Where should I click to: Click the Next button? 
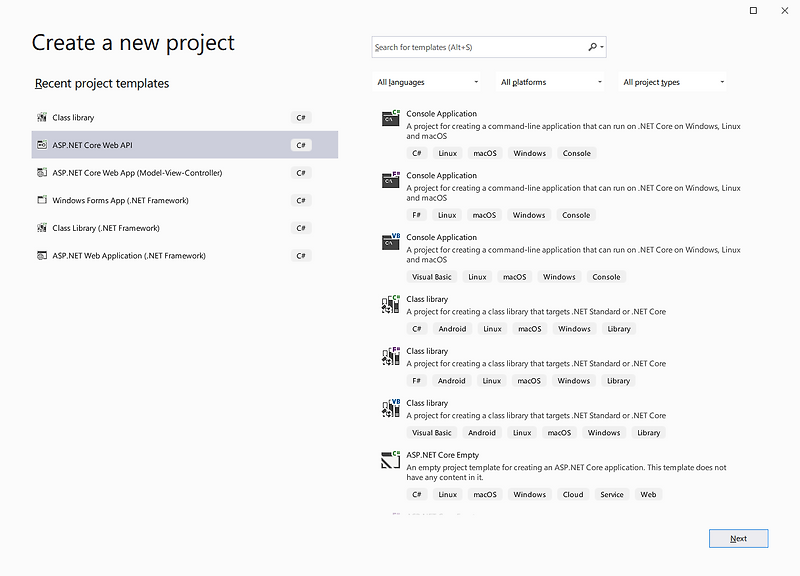pos(739,538)
